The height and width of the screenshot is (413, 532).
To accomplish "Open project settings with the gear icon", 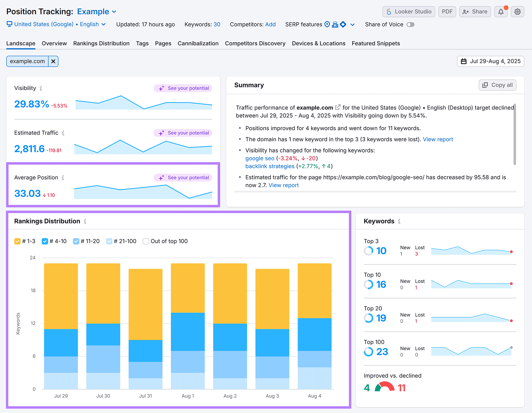I will 517,12.
